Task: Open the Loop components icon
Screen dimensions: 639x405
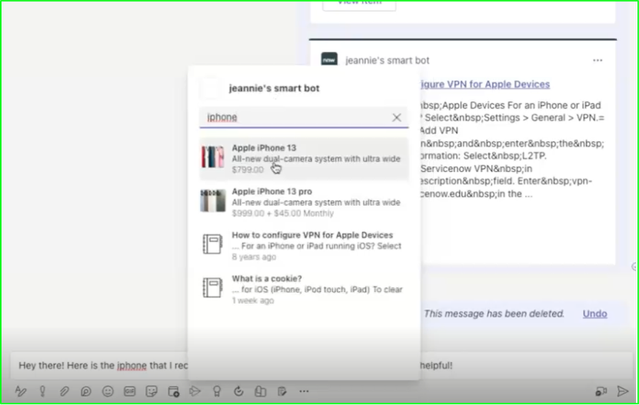Action: (86, 391)
